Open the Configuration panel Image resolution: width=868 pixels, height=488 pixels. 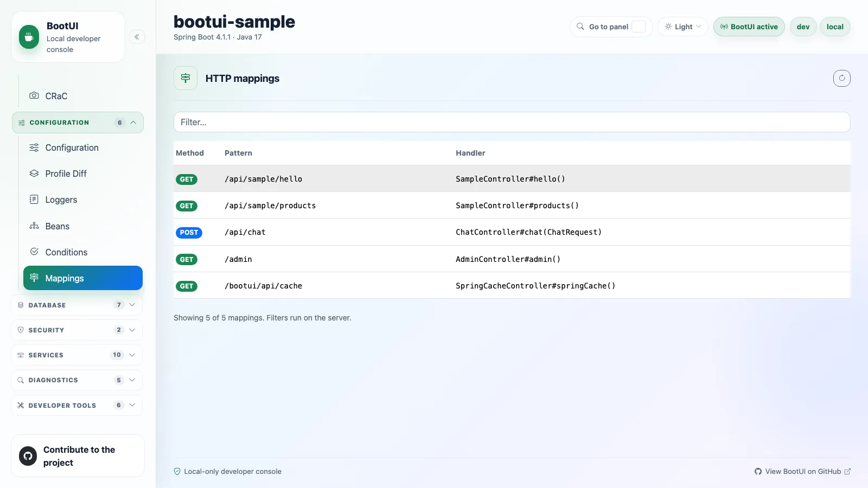point(82,147)
